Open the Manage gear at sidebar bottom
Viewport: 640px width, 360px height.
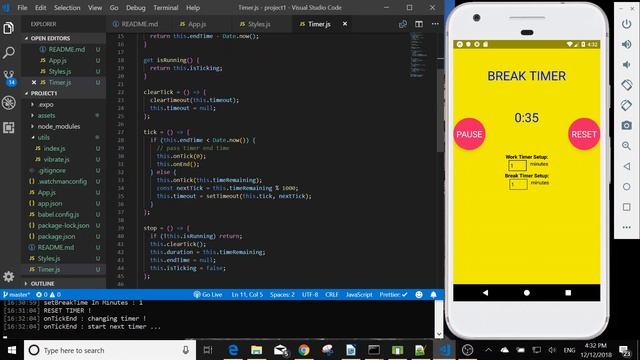(9, 276)
